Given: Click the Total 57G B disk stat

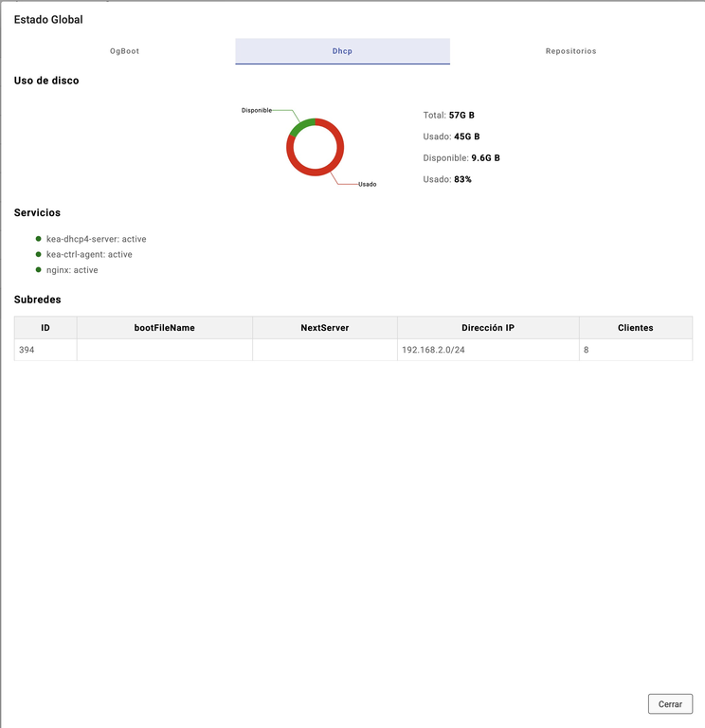Looking at the screenshot, I should pyautogui.click(x=448, y=116).
